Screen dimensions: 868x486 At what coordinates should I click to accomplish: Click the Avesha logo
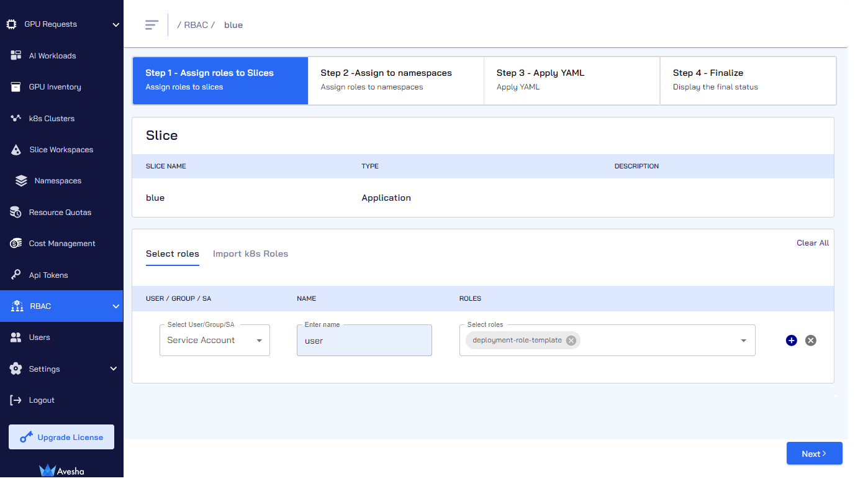[x=61, y=470]
